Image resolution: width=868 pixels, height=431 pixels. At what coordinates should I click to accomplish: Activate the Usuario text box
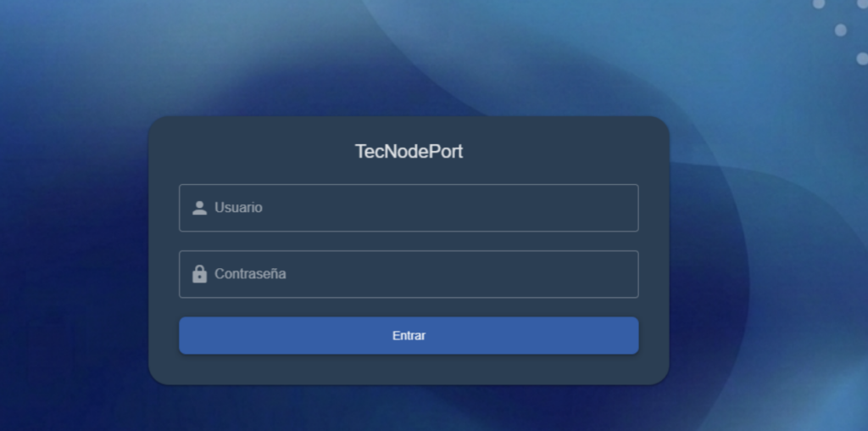[x=424, y=208]
